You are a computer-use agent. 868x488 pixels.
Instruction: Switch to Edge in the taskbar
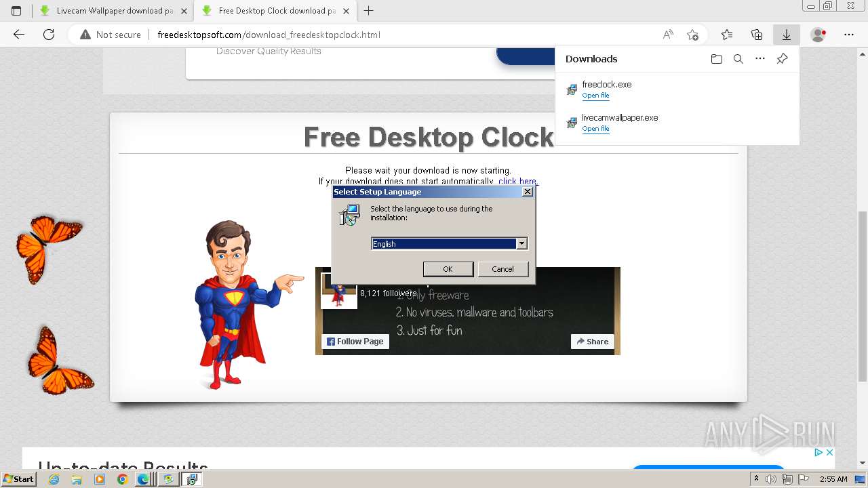point(143,479)
